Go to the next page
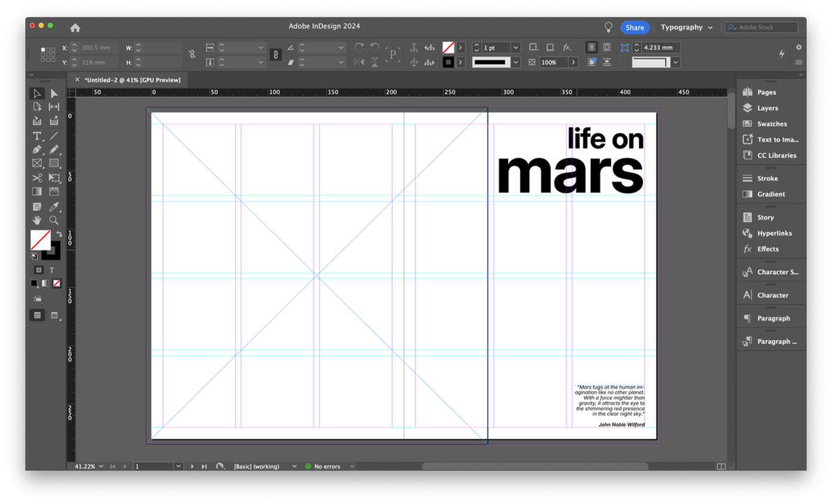This screenshot has width=832, height=504. tap(192, 466)
